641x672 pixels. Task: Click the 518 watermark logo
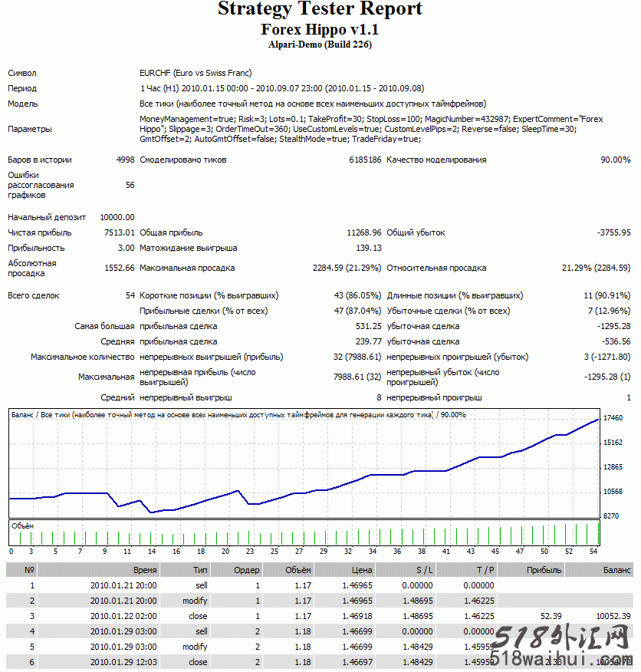click(560, 636)
